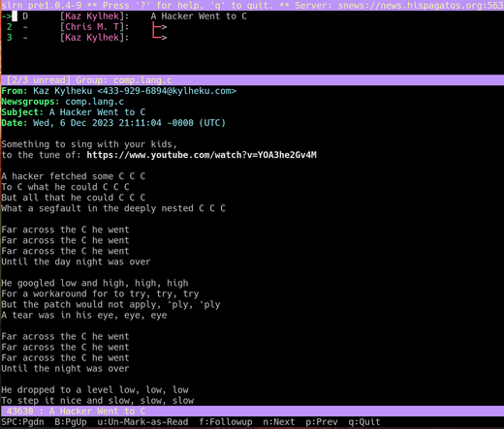This screenshot has height=429, width=504.
Task: Click the line 'But all that he could C C C'
Action: tap(74, 198)
